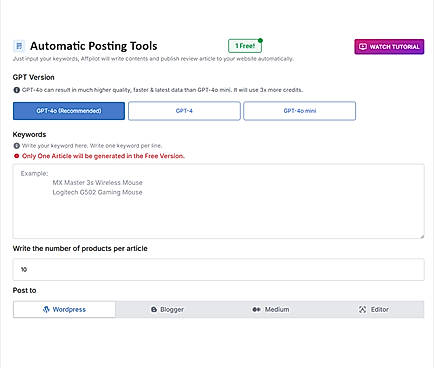This screenshot has width=434, height=368.
Task: Click the Keywords text area resize handle
Action: tap(422, 236)
